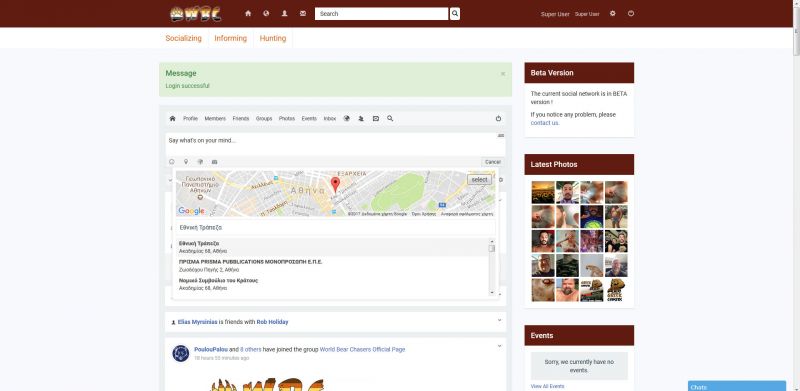Open the Friends toolbar menu

(241, 118)
